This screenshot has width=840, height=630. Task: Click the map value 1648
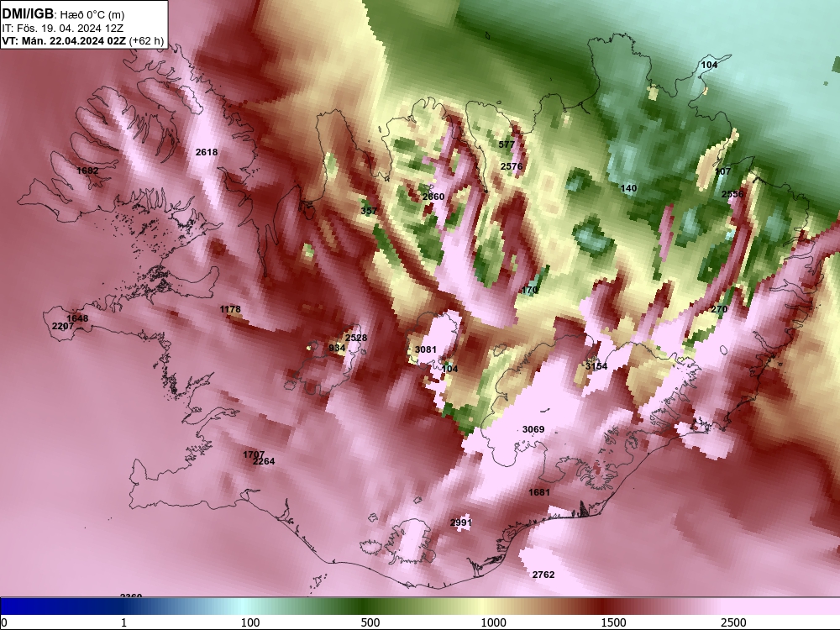click(77, 318)
